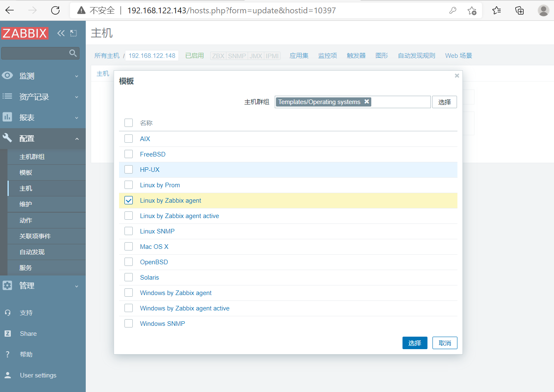Click the Configuration wrench icon
The image size is (554, 392).
point(7,138)
